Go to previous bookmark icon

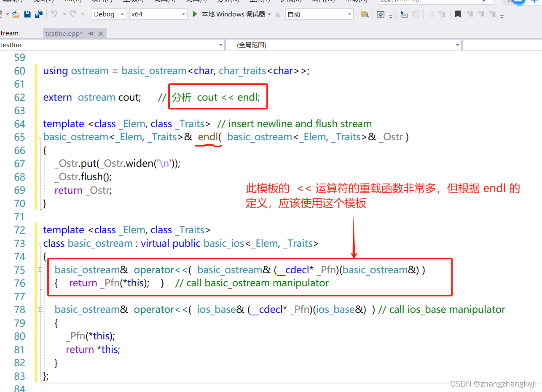coord(470,14)
